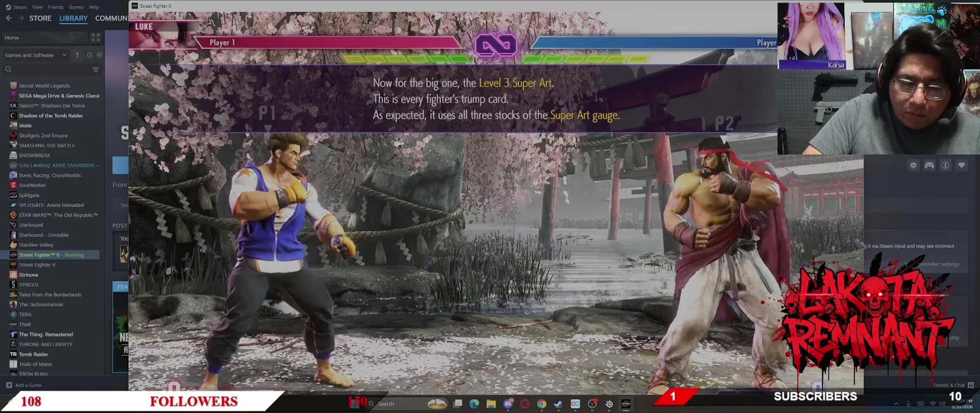Switch to the STORE tab
980x413 pixels.
[x=40, y=18]
